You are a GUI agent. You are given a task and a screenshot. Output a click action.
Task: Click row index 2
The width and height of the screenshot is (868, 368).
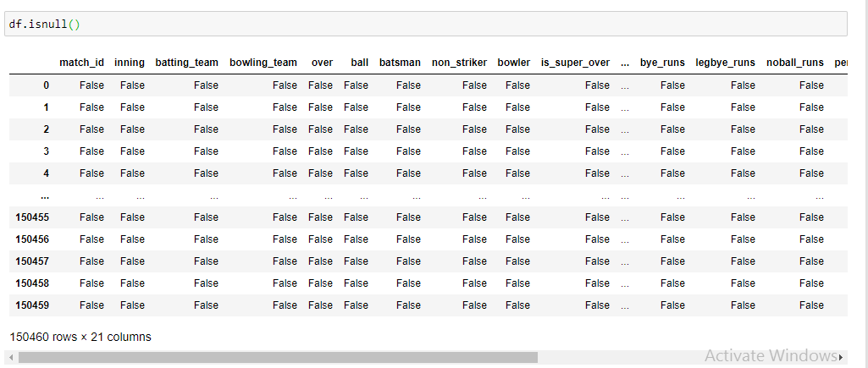[46, 129]
